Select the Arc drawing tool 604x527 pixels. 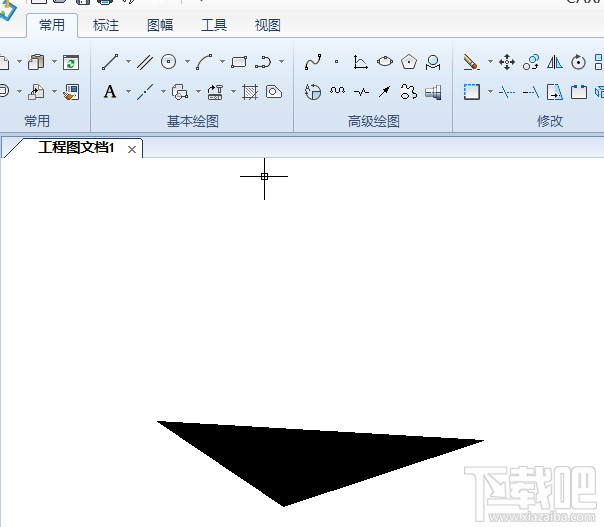(x=204, y=62)
